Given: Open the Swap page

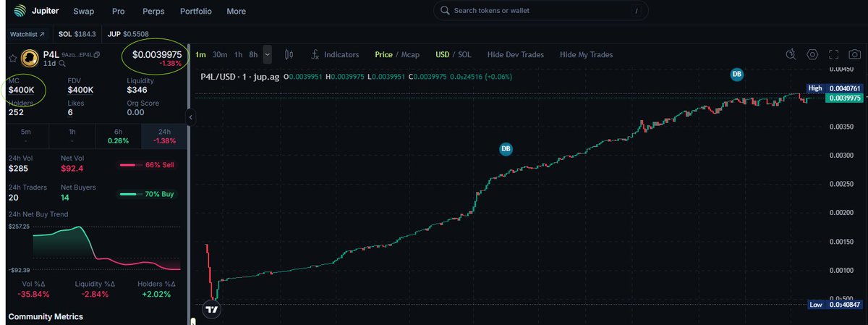Looking at the screenshot, I should pos(83,12).
